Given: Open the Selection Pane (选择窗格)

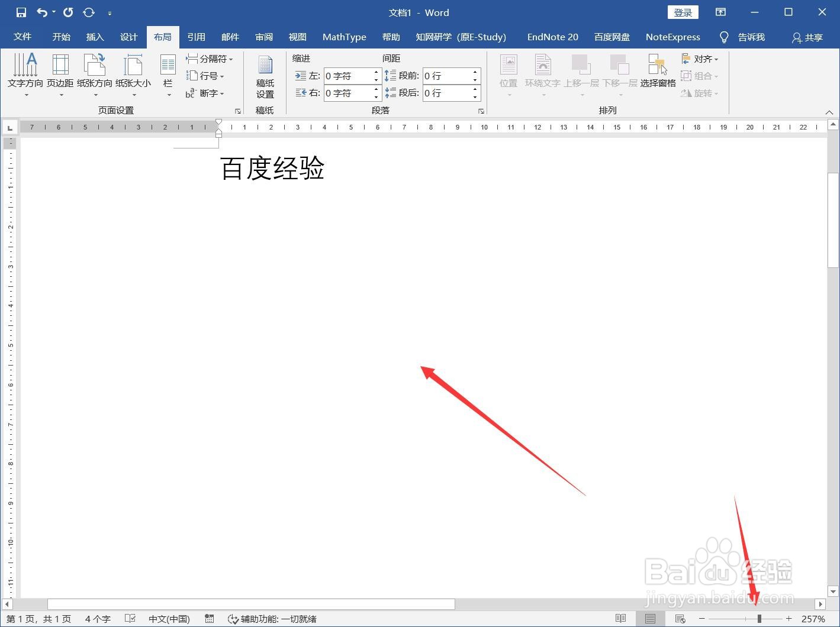Looking at the screenshot, I should (x=658, y=72).
